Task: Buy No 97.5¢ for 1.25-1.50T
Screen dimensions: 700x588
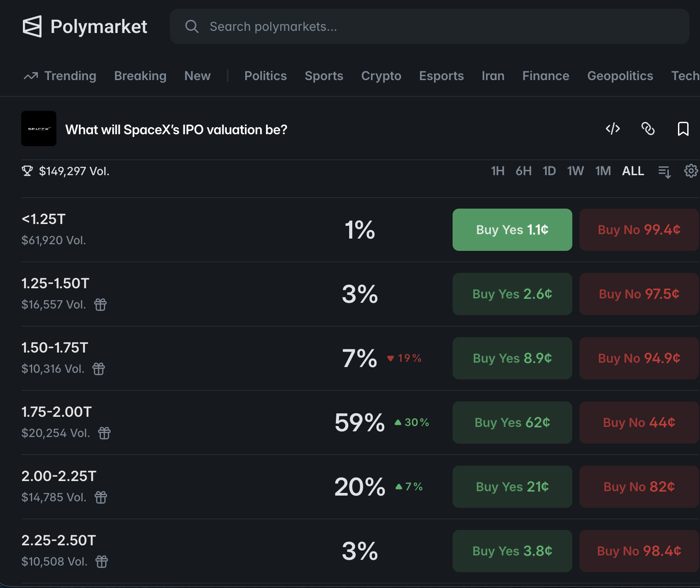Action: coord(639,294)
